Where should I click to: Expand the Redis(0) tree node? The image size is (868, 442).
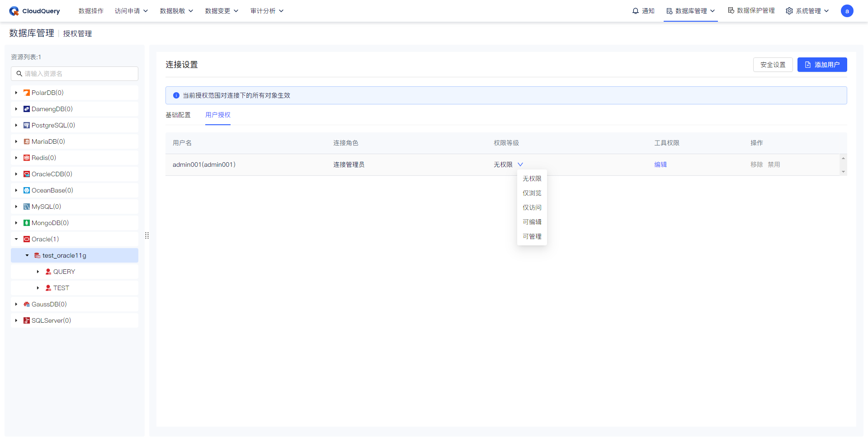coord(16,158)
